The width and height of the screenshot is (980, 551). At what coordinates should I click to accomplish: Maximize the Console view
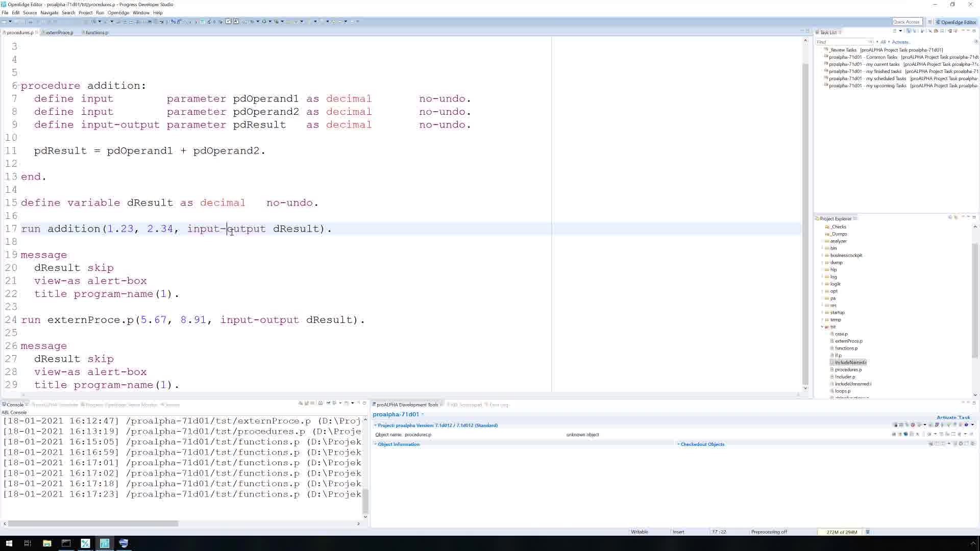click(x=364, y=403)
